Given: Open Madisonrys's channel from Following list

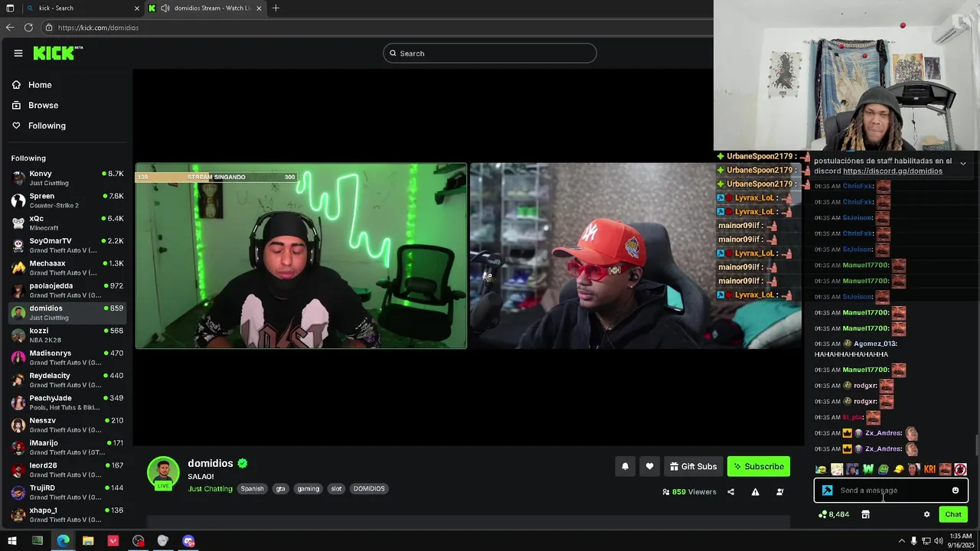Looking at the screenshot, I should 67,357.
